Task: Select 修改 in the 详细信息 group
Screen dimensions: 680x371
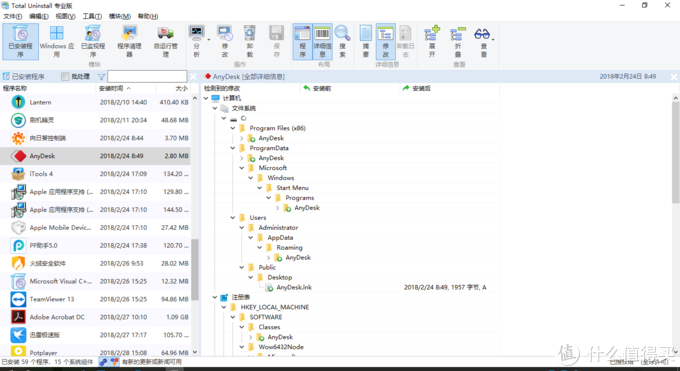Action: 386,42
